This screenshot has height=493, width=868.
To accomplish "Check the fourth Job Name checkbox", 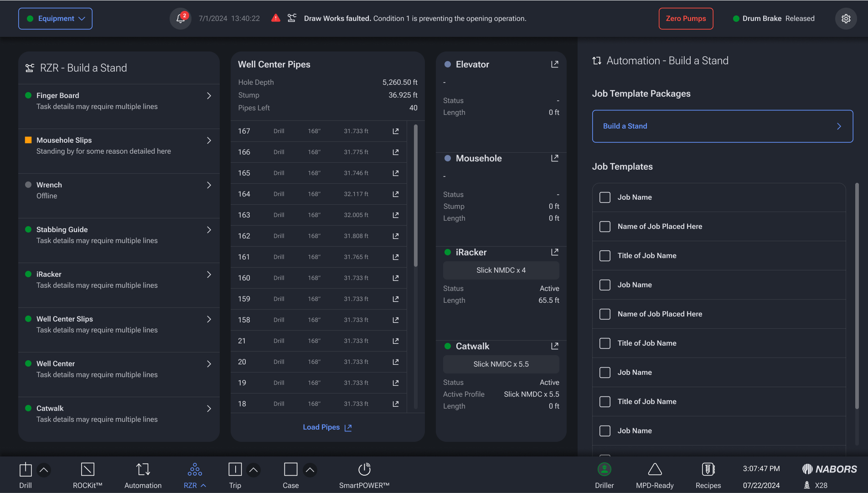I will coord(605,431).
